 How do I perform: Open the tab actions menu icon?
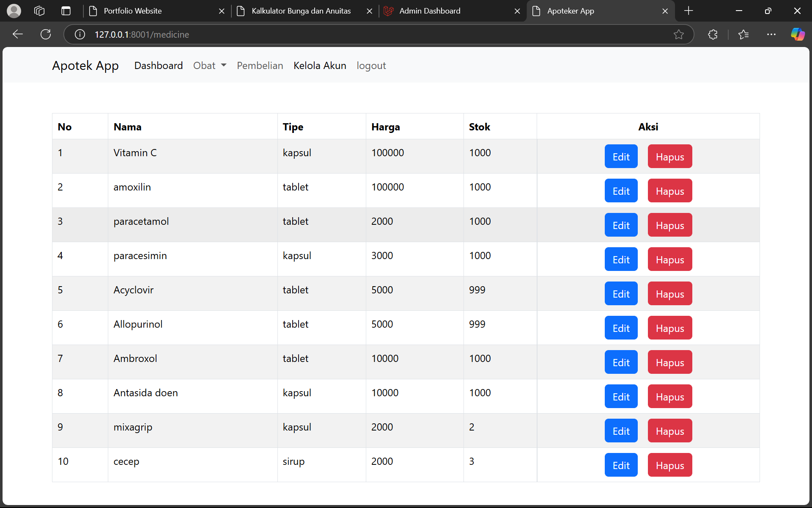(66, 11)
